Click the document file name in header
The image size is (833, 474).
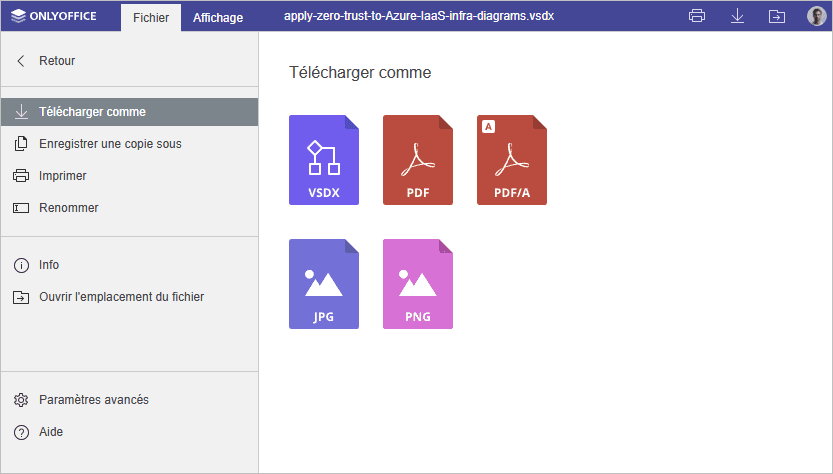(419, 16)
